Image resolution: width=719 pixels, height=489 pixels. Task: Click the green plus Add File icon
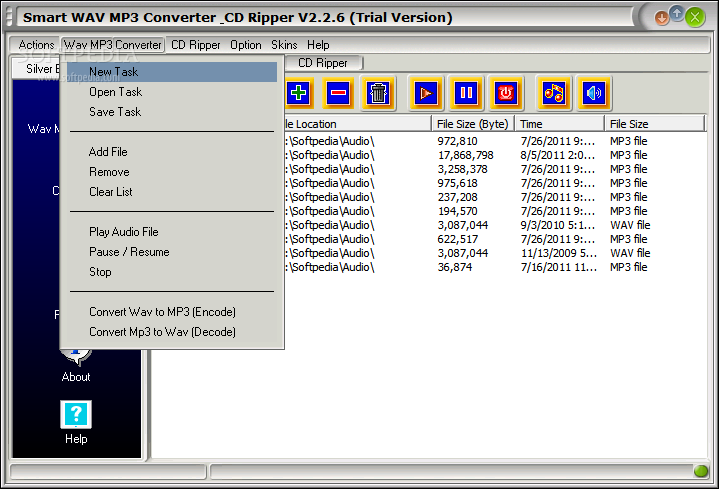299,93
